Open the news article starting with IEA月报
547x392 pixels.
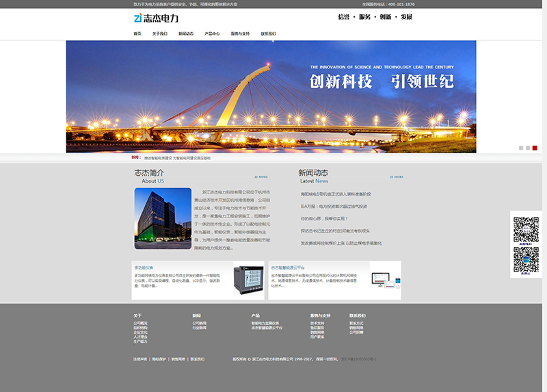pos(334,206)
